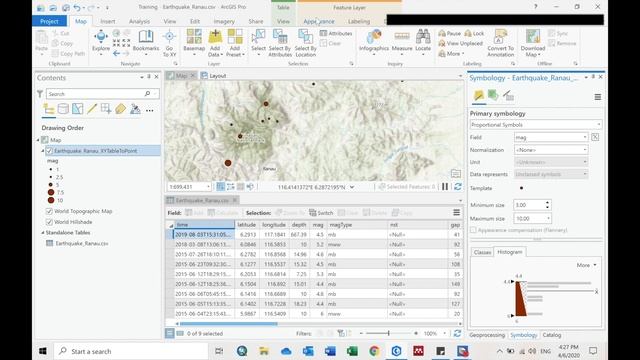Toggle World Hillshade layer visibility
Image resolution: width=640 pixels, height=360 pixels.
click(49, 222)
